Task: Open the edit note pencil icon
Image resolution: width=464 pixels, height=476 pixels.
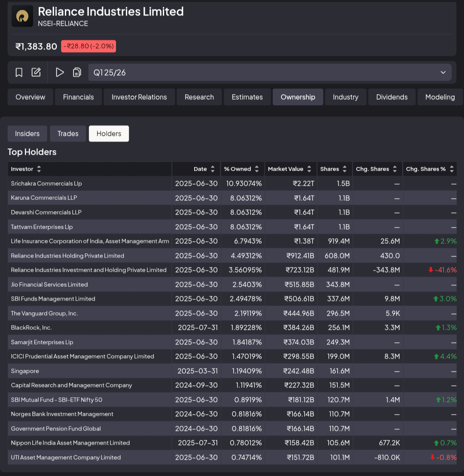Action: tap(36, 72)
